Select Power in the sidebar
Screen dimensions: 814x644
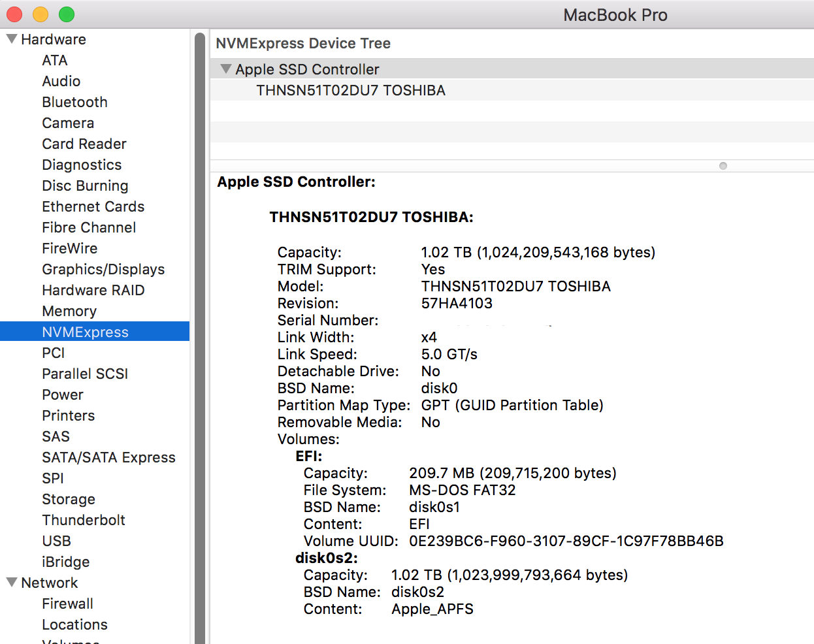63,394
